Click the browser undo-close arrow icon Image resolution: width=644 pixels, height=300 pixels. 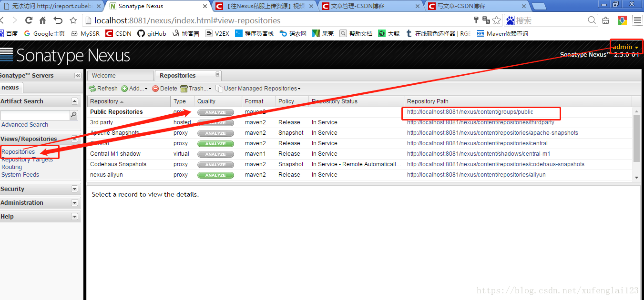58,20
